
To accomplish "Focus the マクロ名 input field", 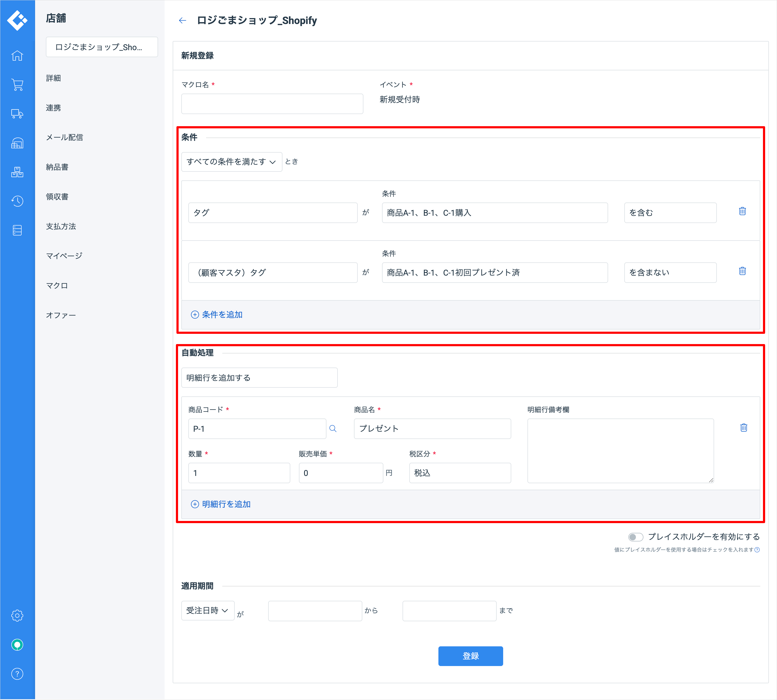I will [272, 104].
